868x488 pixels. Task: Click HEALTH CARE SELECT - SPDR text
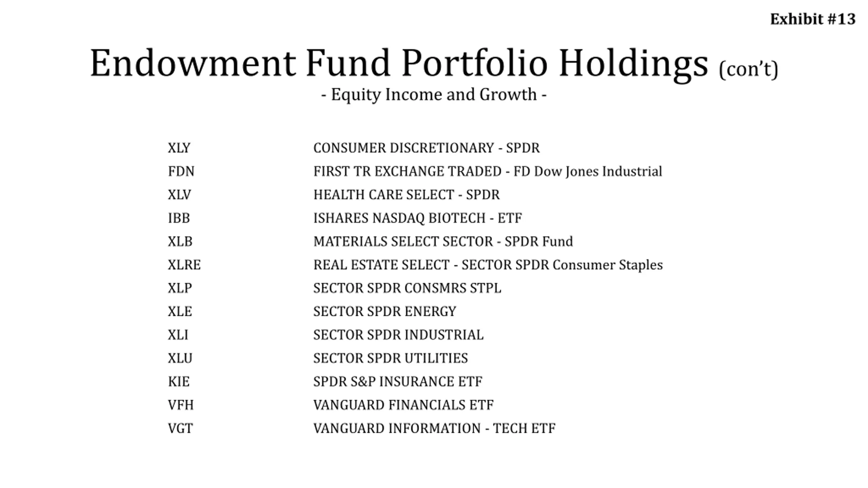pyautogui.click(x=407, y=195)
